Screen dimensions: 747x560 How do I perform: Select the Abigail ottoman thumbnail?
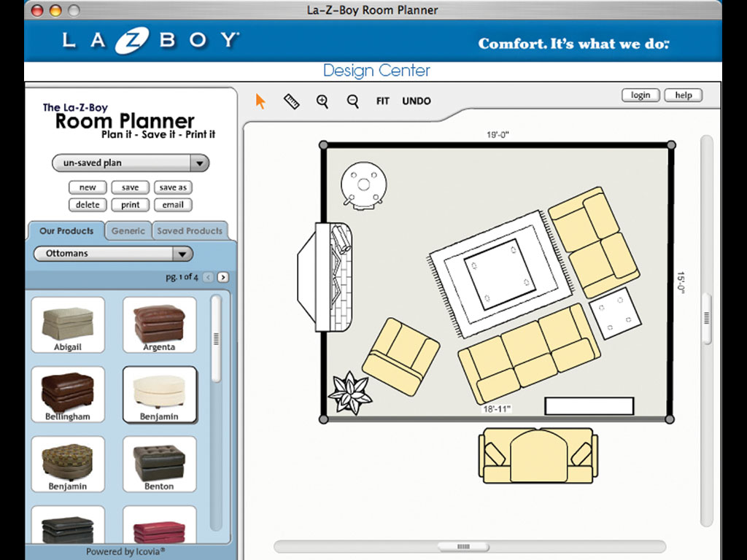68,324
